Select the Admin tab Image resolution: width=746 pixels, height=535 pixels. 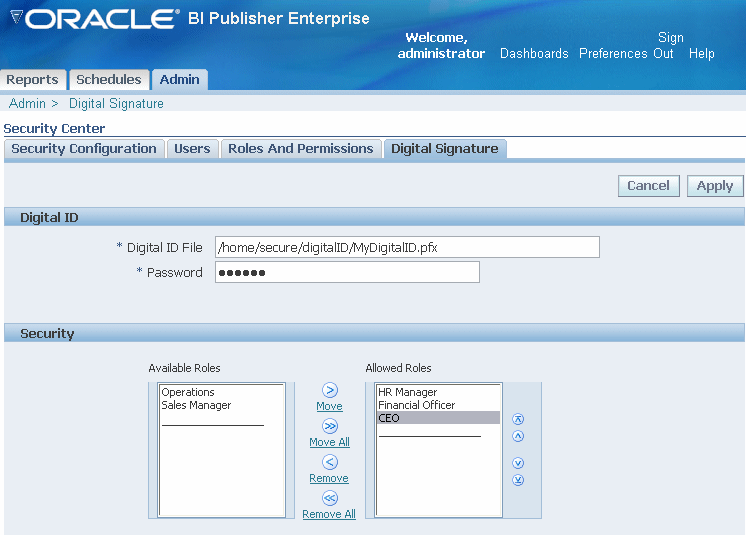coord(179,79)
